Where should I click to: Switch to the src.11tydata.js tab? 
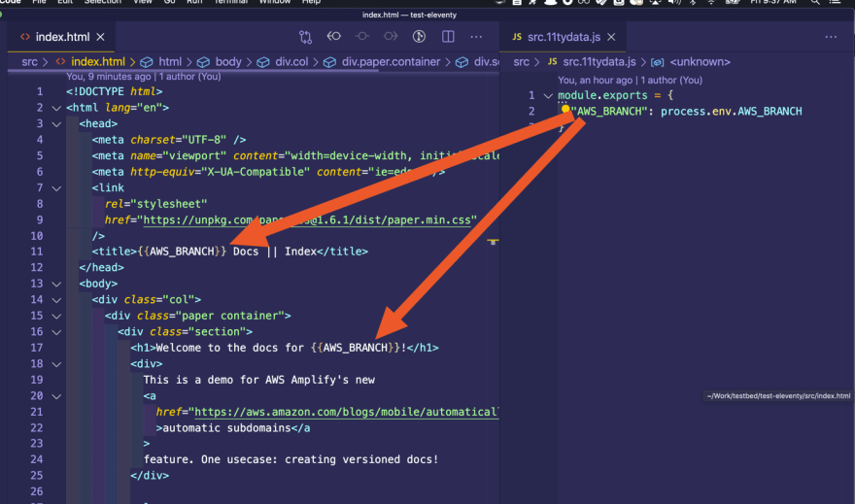click(564, 37)
